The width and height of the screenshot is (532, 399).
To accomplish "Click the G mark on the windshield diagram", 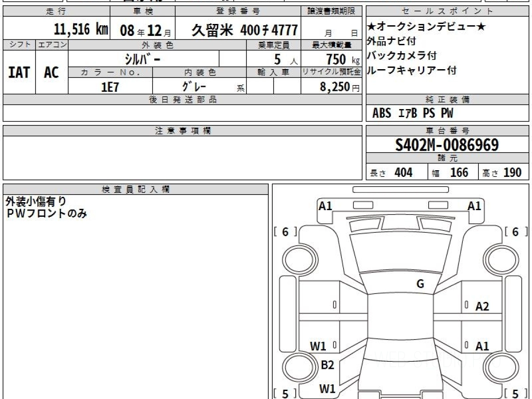I will tap(420, 284).
